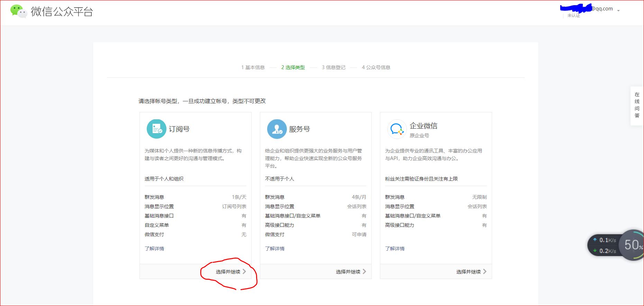Screen dimensions: 644x306
Task: Open 了解详情 link under 订阅号
Action: (x=154, y=249)
